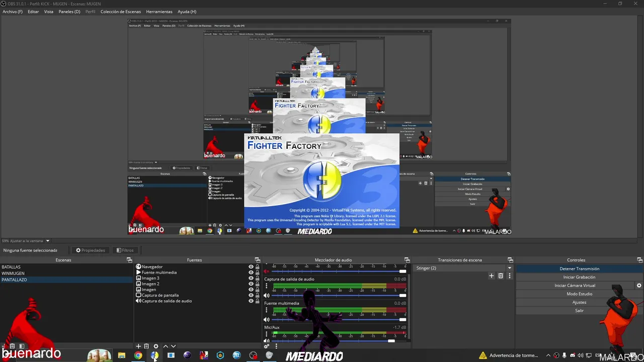This screenshot has height=362, width=644.
Task: Configure virtual camera via the gear icon
Action: [x=639, y=286]
